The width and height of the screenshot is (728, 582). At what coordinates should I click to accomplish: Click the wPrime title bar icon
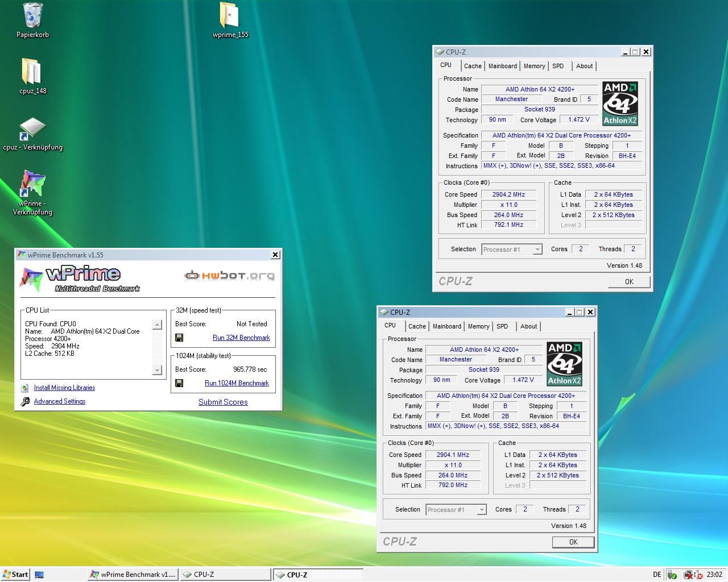coord(21,255)
